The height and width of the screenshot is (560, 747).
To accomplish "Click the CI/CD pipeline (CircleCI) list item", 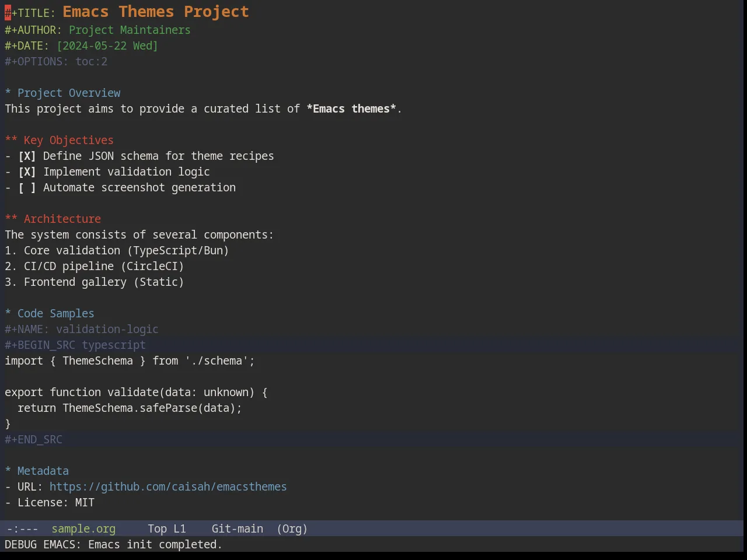I will point(95,267).
